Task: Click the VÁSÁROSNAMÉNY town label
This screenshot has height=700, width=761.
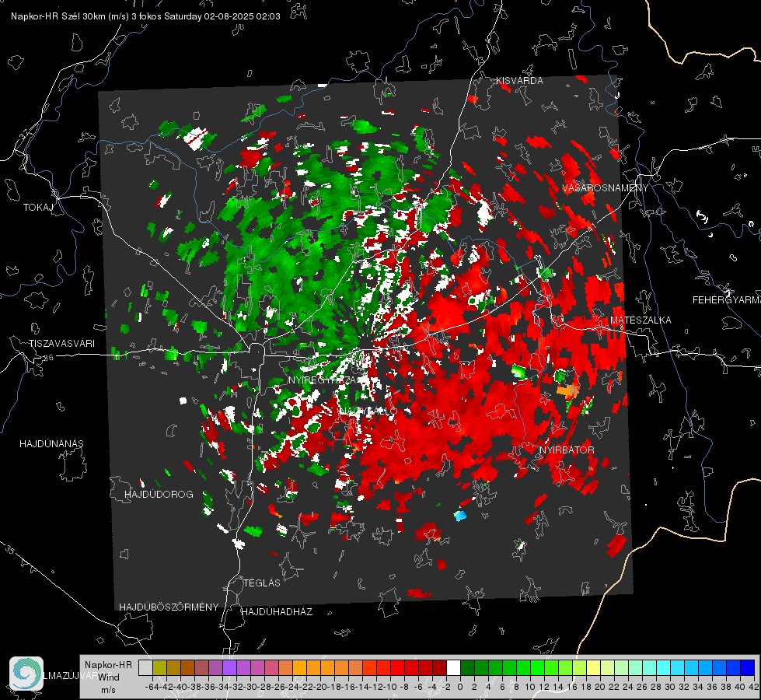Action: click(x=606, y=188)
